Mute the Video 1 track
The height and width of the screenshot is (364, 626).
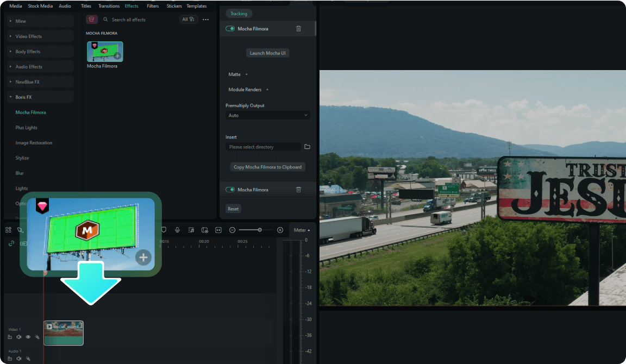pyautogui.click(x=19, y=337)
